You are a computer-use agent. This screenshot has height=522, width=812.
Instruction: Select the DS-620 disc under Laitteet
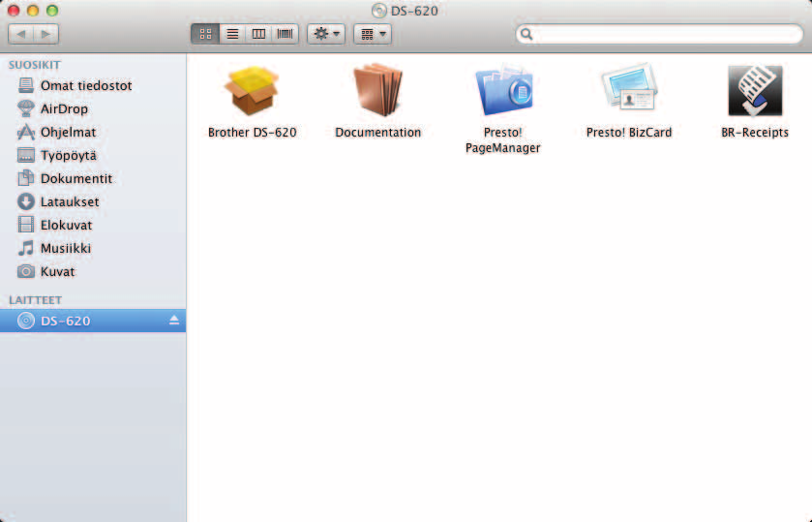click(93, 321)
